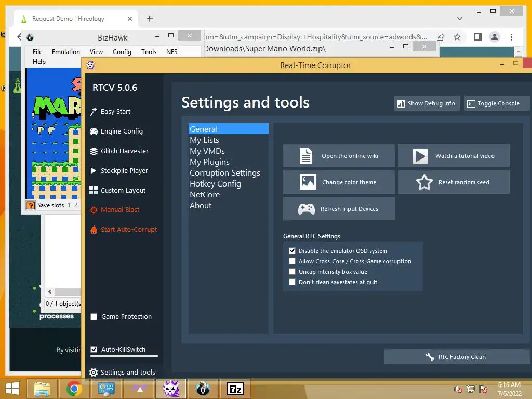Click the RTC Corruptor taskbar icon
This screenshot has height=399, width=532.
[171, 389]
